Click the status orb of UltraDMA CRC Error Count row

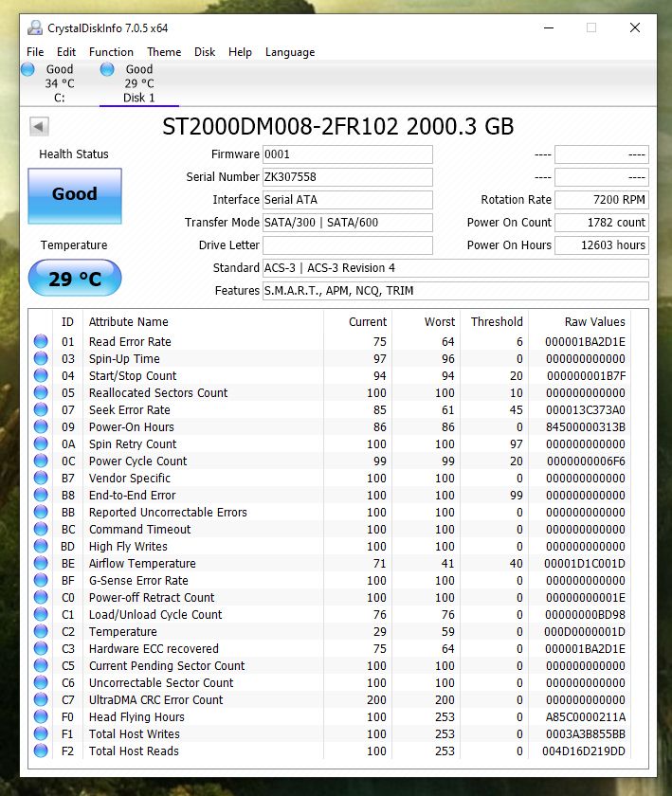pyautogui.click(x=41, y=699)
